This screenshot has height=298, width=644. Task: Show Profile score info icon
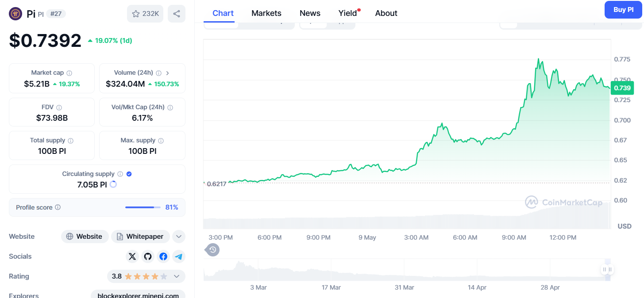[x=58, y=207]
